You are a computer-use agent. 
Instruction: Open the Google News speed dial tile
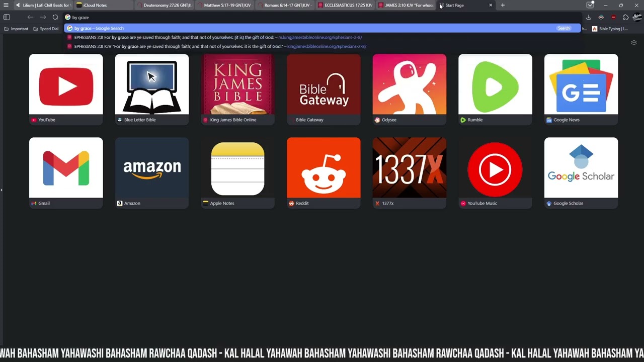tap(581, 89)
